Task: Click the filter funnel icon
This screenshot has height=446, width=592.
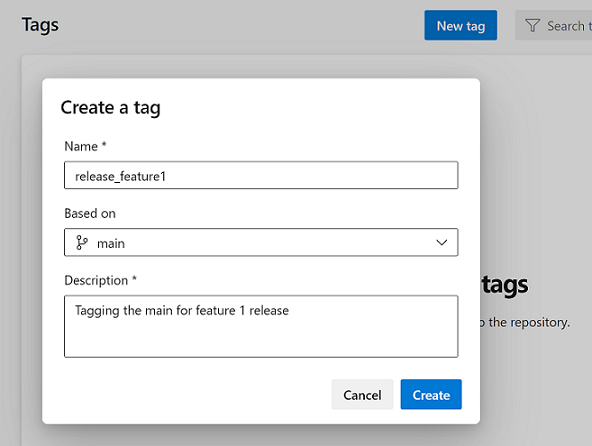Action: [x=532, y=25]
